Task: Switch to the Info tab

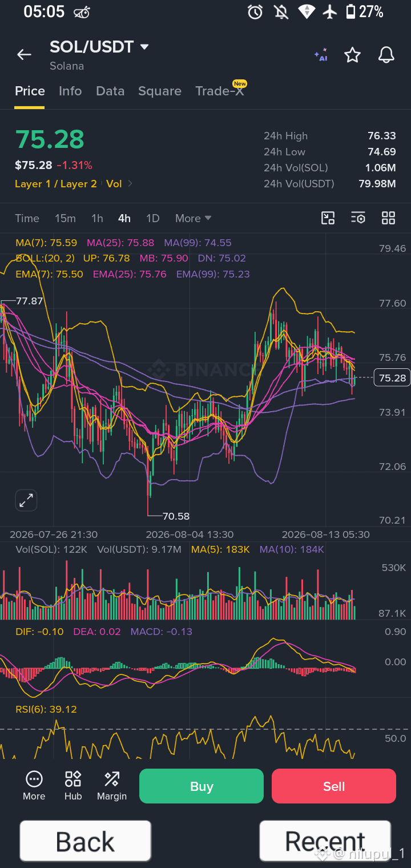Action: (70, 91)
